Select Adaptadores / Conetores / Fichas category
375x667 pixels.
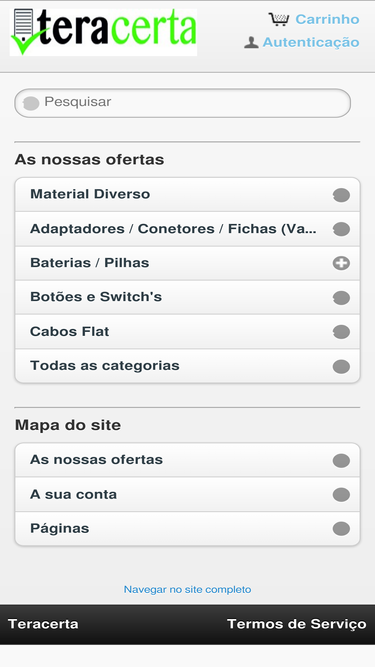click(x=188, y=229)
